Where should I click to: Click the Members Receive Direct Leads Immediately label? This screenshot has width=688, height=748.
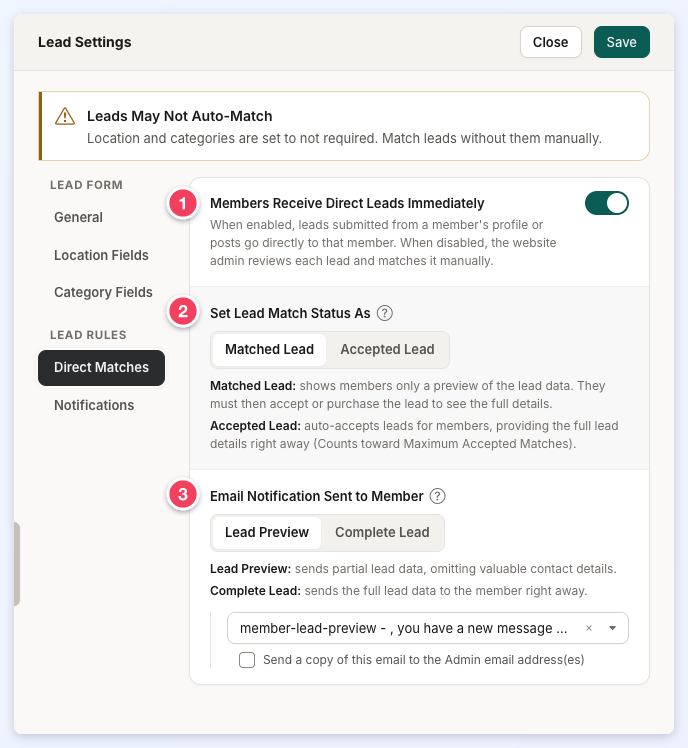[x=347, y=203]
